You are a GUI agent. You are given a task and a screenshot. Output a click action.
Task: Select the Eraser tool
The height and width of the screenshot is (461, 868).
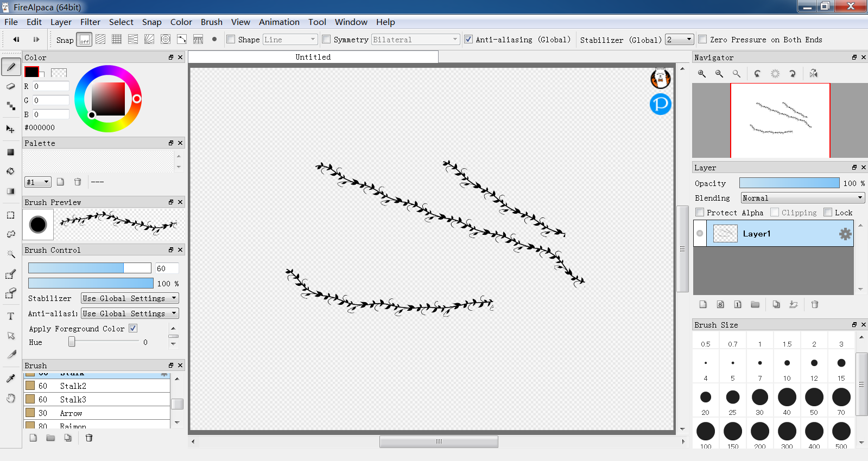pyautogui.click(x=10, y=87)
